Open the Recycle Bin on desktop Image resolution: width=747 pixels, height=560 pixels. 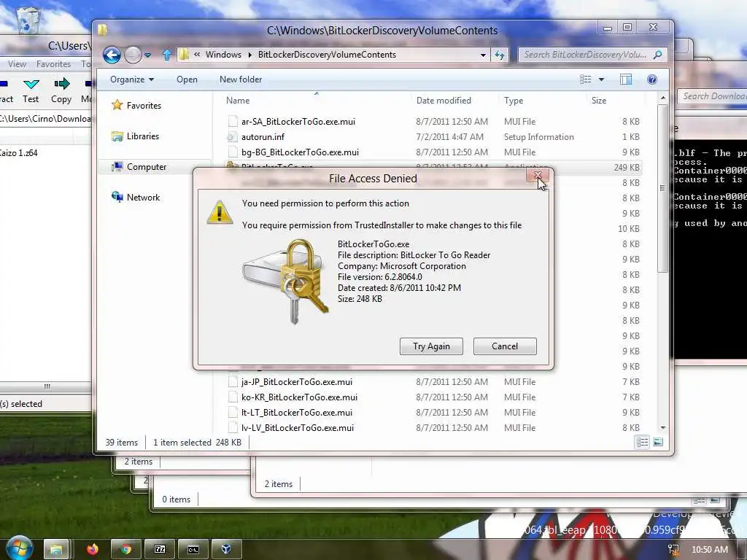28,20
